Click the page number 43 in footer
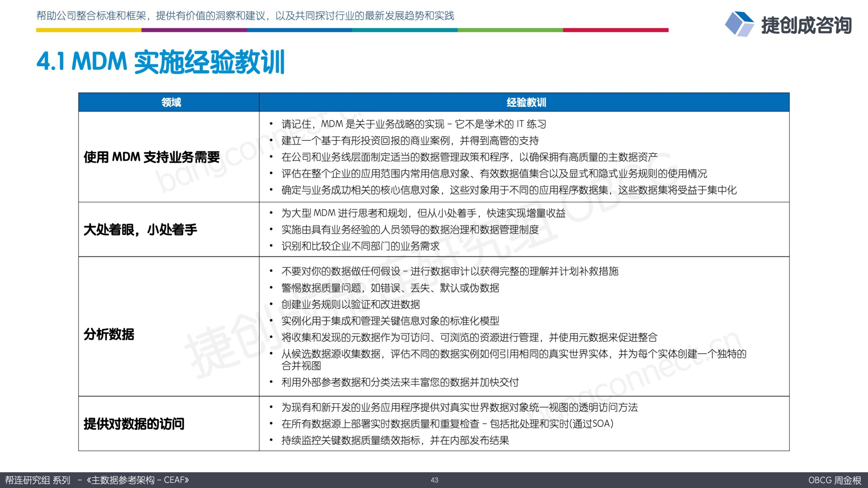The width and height of the screenshot is (868, 488). tap(434, 480)
